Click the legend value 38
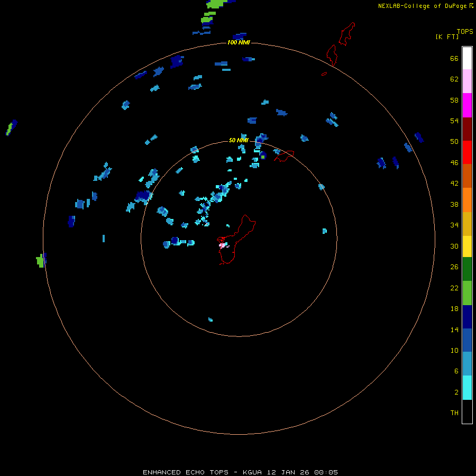Image resolution: width=476 pixels, height=476 pixels. pos(454,204)
